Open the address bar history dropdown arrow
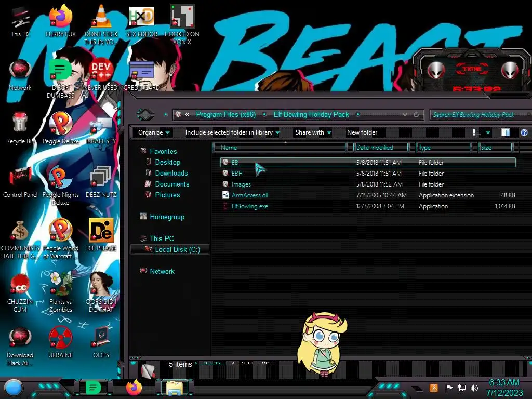 405,115
